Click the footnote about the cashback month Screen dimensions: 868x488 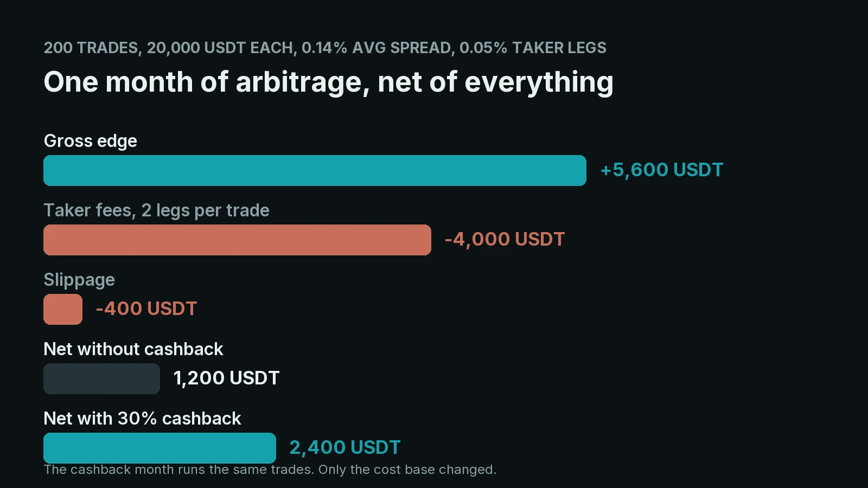pyautogui.click(x=270, y=470)
